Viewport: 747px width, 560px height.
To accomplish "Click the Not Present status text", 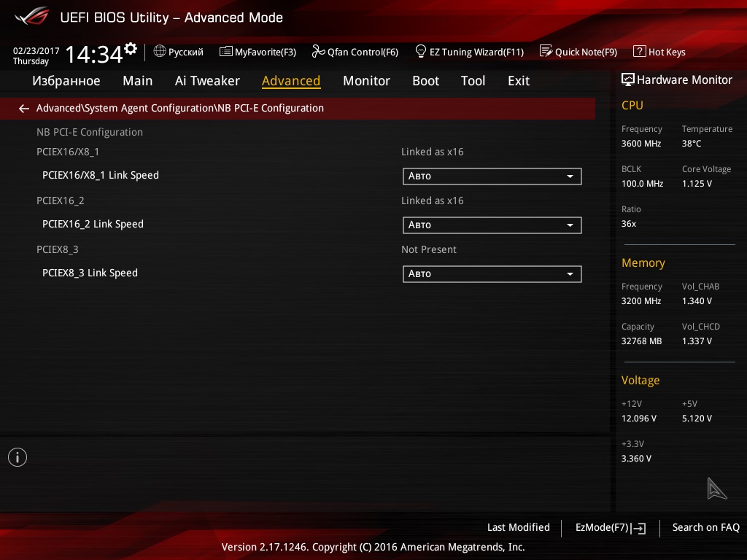I will (429, 249).
